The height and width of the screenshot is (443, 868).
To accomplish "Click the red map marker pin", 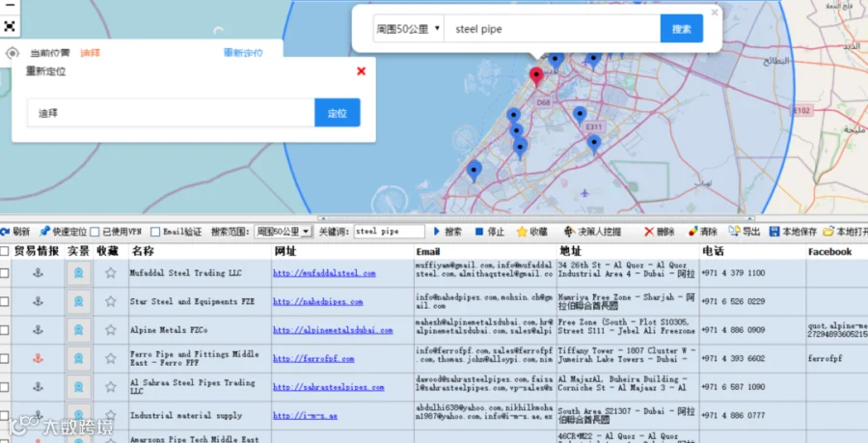I will 536,76.
